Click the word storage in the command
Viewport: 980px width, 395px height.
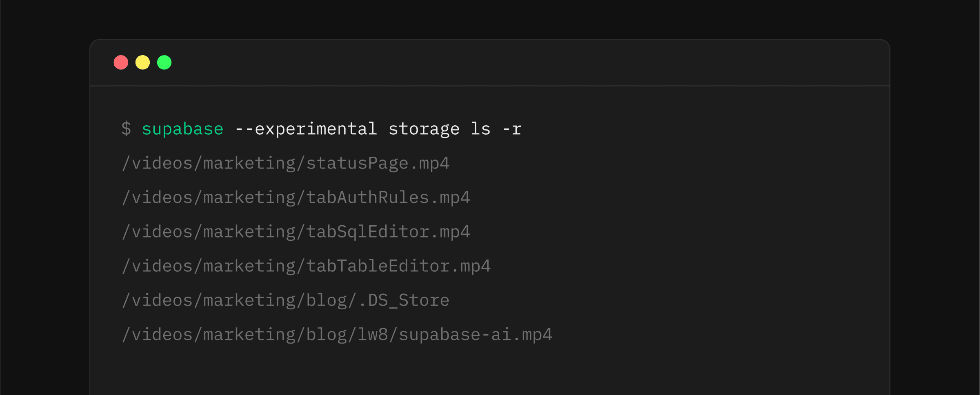[424, 130]
